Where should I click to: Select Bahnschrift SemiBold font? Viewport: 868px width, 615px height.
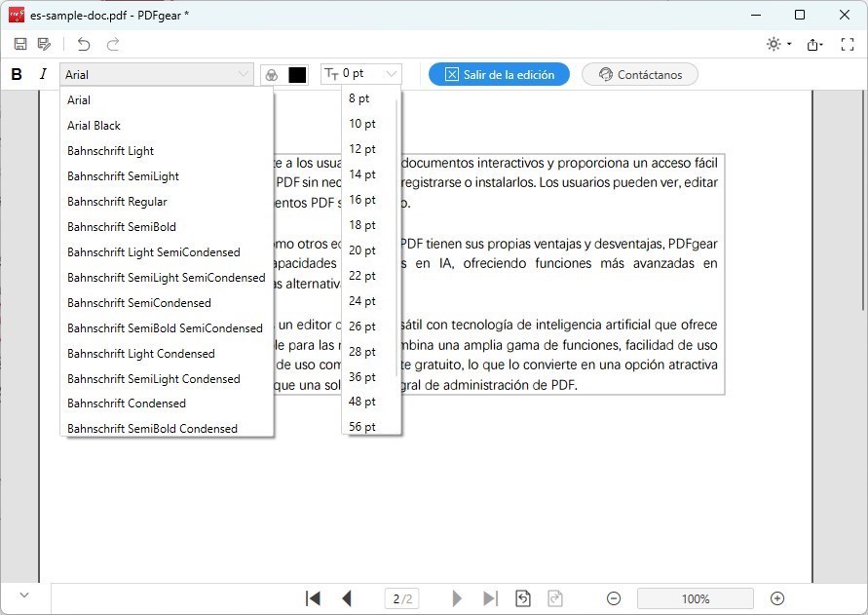pyautogui.click(x=167, y=227)
